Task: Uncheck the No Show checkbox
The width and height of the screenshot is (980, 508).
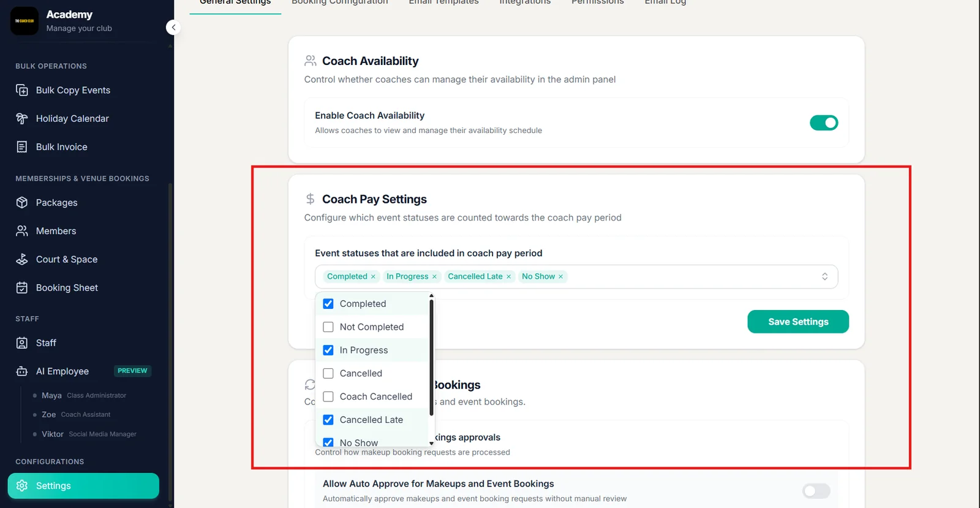Action: tap(328, 442)
